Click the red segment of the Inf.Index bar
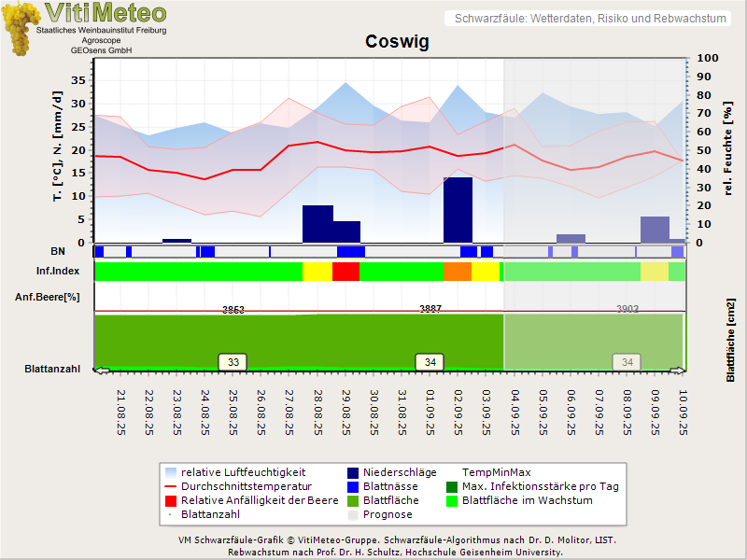The height and width of the screenshot is (560, 747). tap(345, 272)
